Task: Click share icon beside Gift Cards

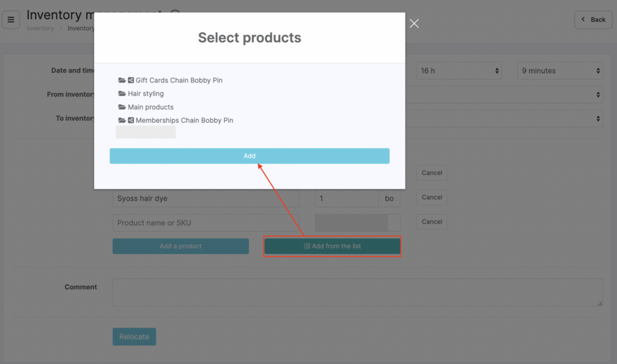Action: point(131,80)
